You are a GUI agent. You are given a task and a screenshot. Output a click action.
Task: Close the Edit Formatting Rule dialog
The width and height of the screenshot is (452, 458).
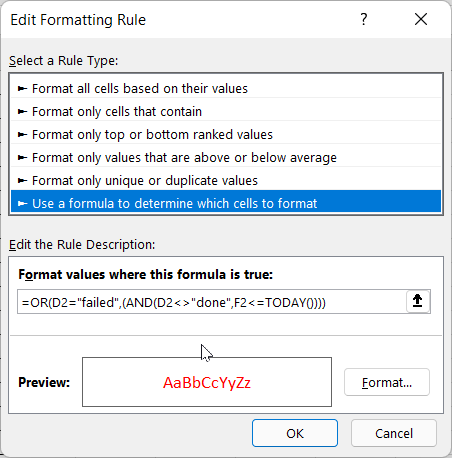(421, 19)
